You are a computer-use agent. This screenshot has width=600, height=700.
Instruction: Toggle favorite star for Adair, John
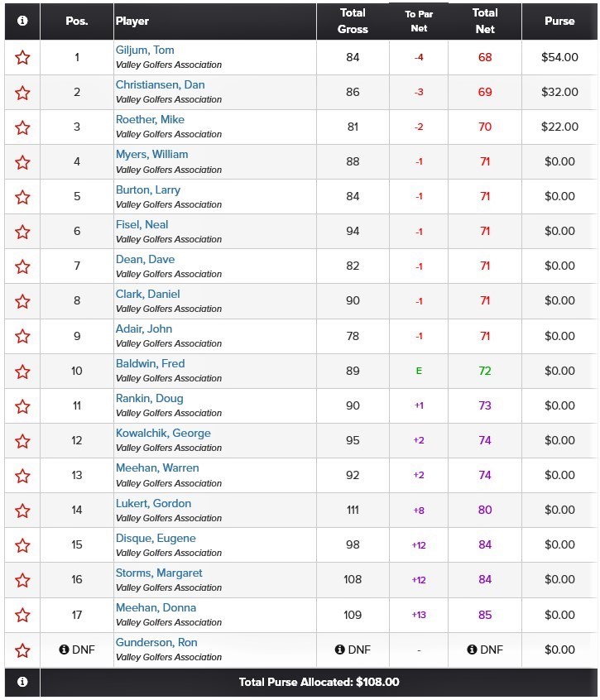click(22, 336)
